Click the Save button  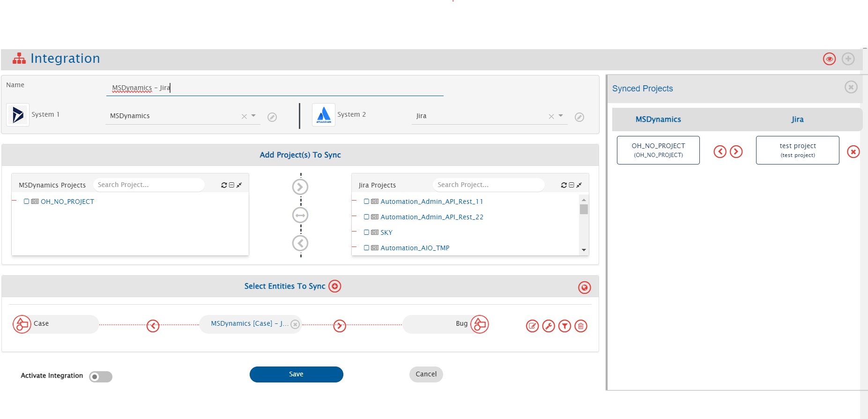click(x=296, y=374)
